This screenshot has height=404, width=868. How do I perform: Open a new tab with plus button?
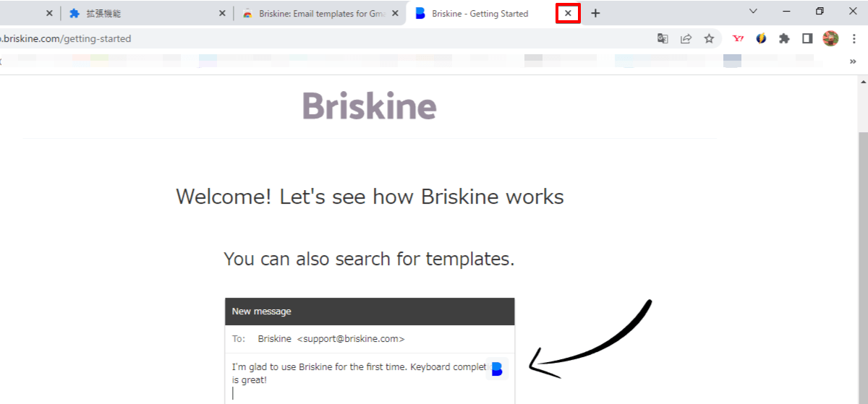tap(595, 13)
